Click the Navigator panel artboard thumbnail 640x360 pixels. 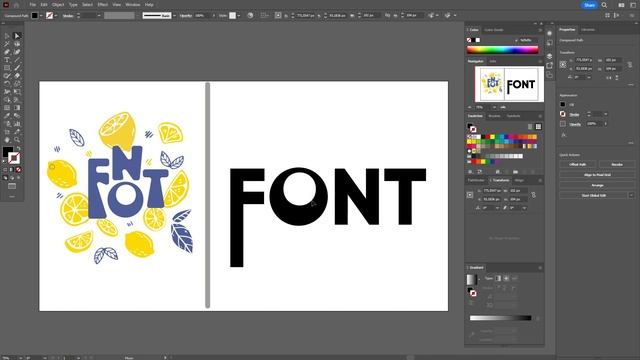(x=509, y=84)
